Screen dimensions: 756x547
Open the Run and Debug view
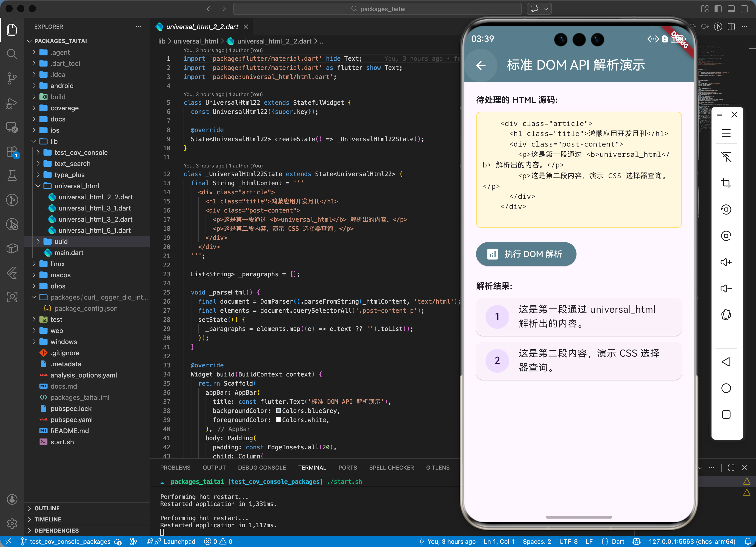click(x=12, y=103)
